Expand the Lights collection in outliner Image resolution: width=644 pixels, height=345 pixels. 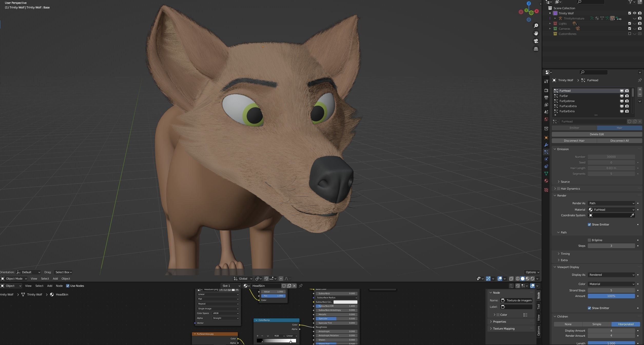coord(550,23)
